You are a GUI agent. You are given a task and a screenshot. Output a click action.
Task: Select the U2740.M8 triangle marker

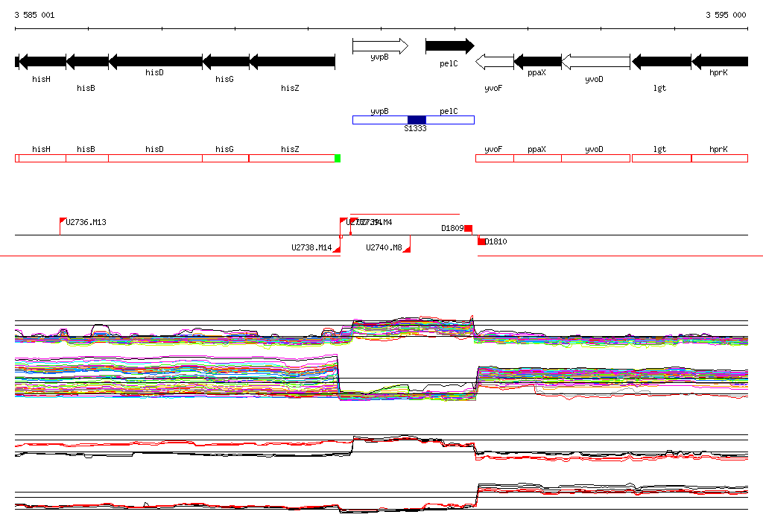coord(407,248)
